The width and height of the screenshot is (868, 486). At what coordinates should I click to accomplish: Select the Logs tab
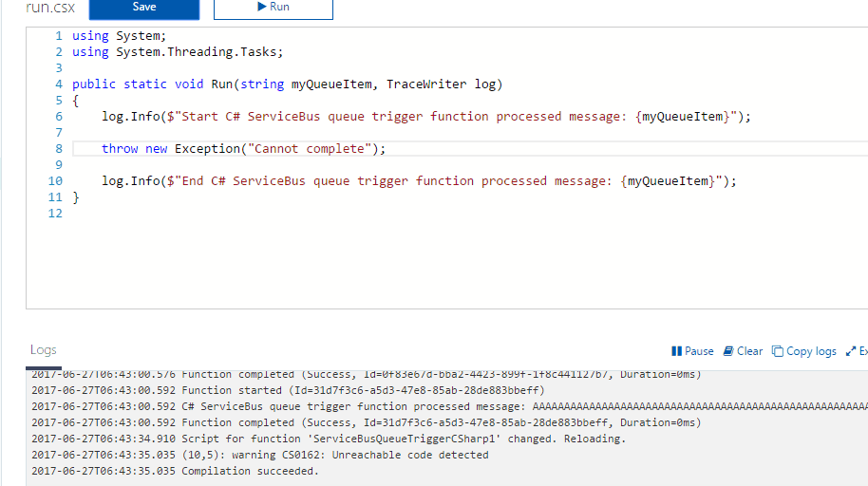click(43, 350)
